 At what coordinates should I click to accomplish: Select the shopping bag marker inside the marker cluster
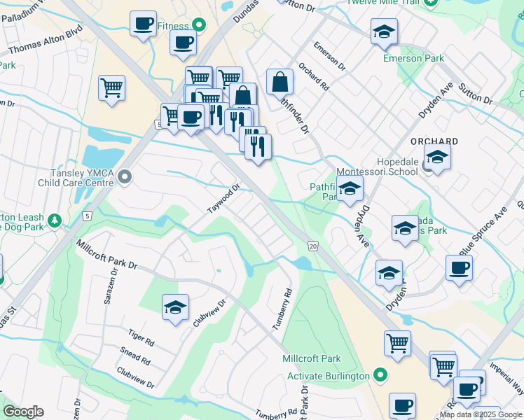click(x=243, y=95)
